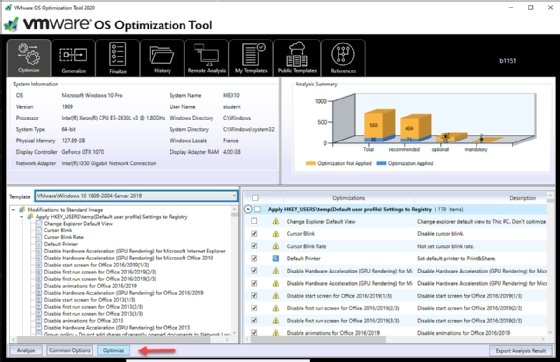The image size is (560, 362).
Task: Click warning icon for Disable start screen Office 2016/2019(1/3)
Action: click(276, 296)
